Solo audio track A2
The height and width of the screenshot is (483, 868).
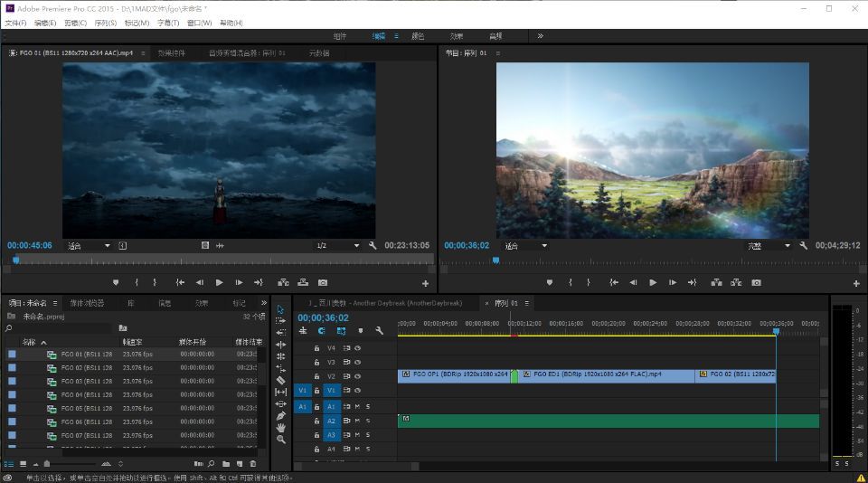click(x=368, y=421)
